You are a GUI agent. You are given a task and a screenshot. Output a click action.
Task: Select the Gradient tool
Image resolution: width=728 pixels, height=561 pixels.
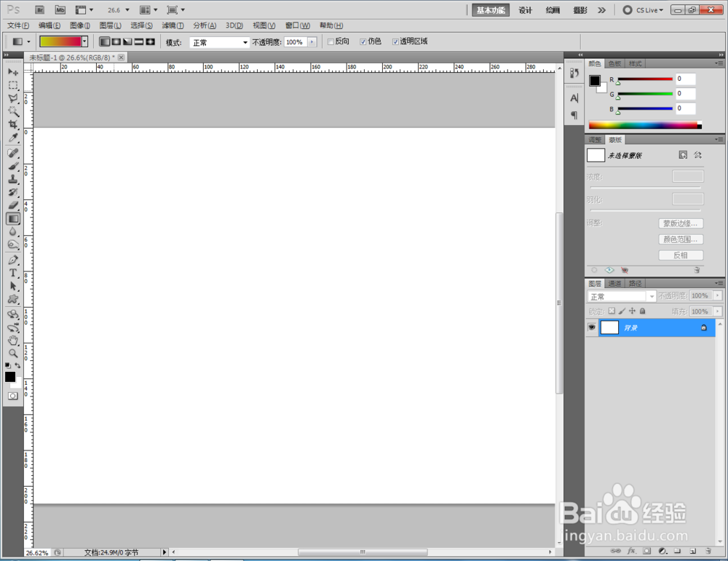coord(13,218)
